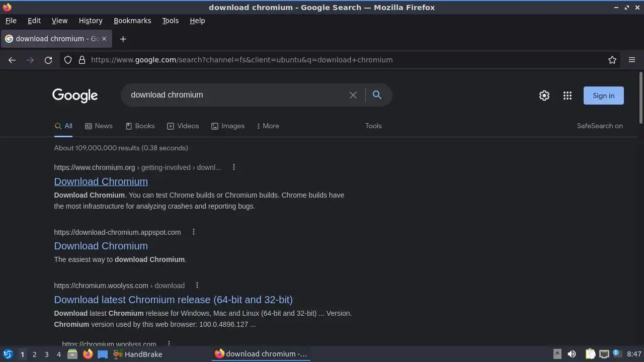Clear the Google search box text
The width and height of the screenshot is (644, 362).
[x=353, y=95]
